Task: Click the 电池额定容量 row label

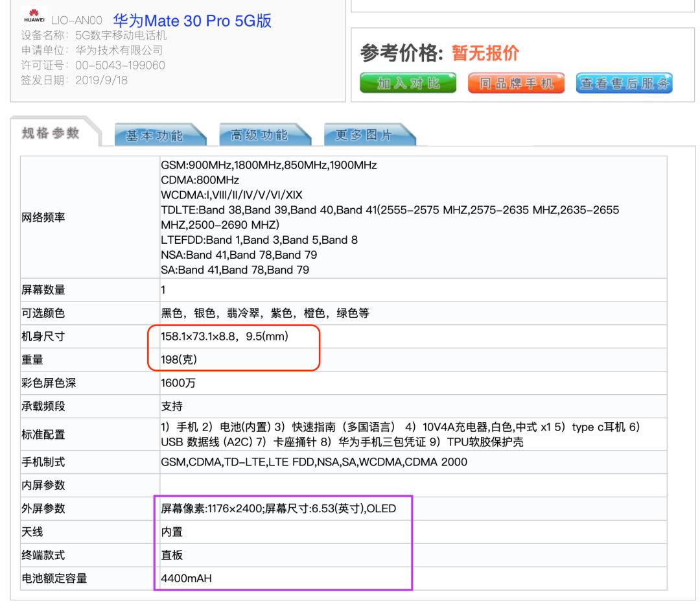Action: coord(54,578)
